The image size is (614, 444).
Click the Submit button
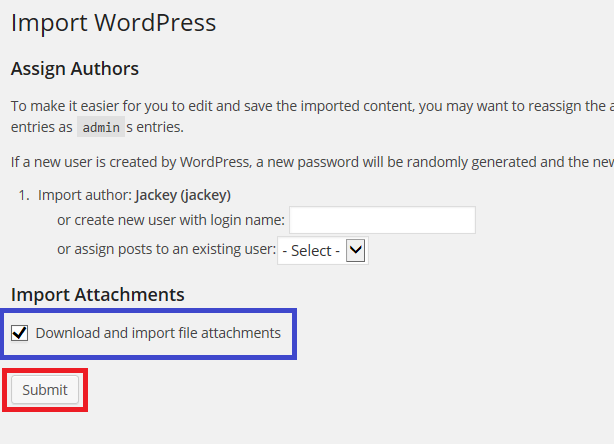(45, 390)
